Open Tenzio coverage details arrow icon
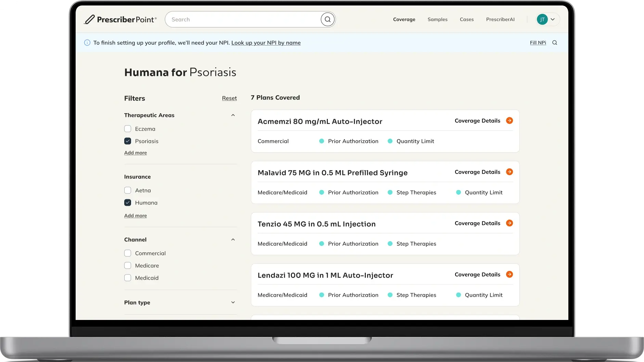644x362 pixels. click(x=510, y=223)
